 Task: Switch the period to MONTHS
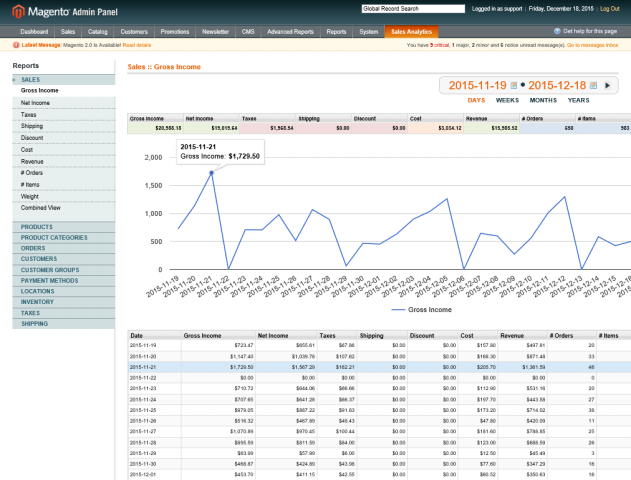click(x=543, y=100)
